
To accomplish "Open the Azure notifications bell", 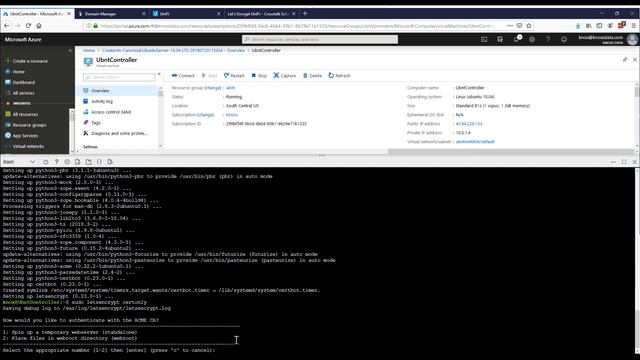I will [517, 39].
